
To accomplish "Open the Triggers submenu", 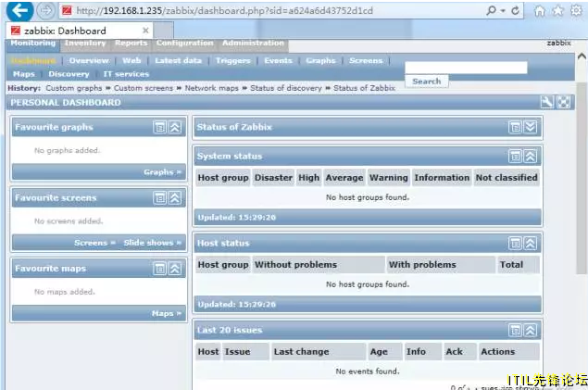I will pos(232,61).
